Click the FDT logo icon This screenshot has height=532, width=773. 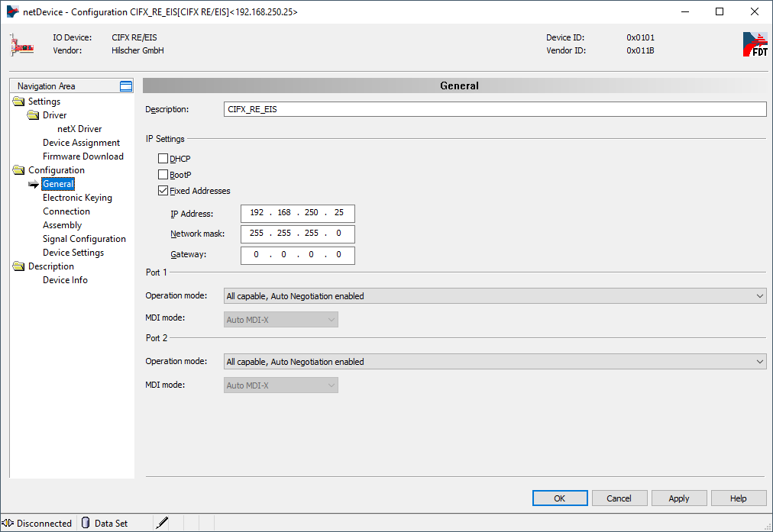pos(755,44)
